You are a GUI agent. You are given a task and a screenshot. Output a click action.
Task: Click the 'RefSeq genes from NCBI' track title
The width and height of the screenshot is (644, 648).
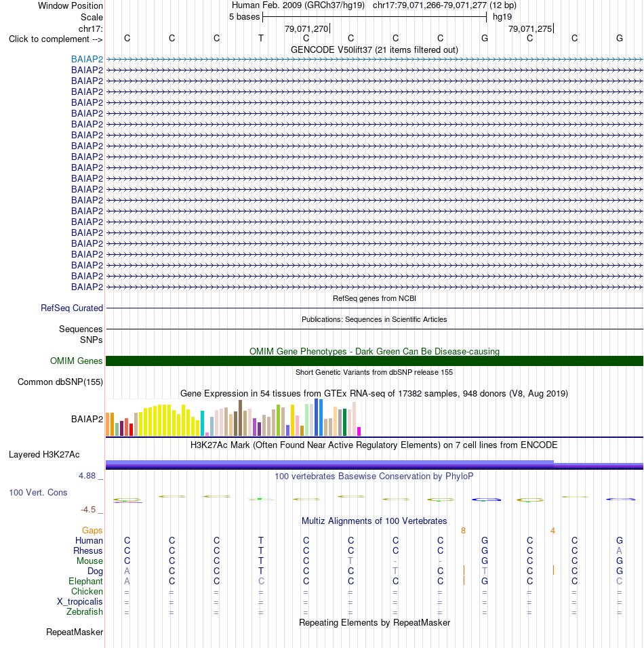click(374, 298)
